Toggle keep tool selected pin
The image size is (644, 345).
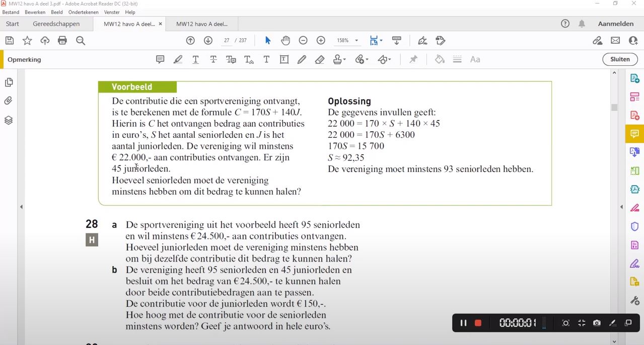tap(413, 59)
